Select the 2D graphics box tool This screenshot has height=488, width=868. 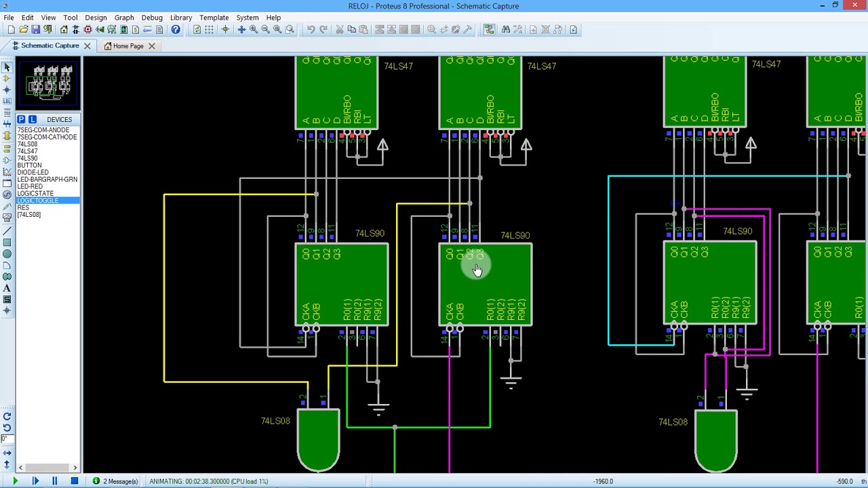pos(7,243)
